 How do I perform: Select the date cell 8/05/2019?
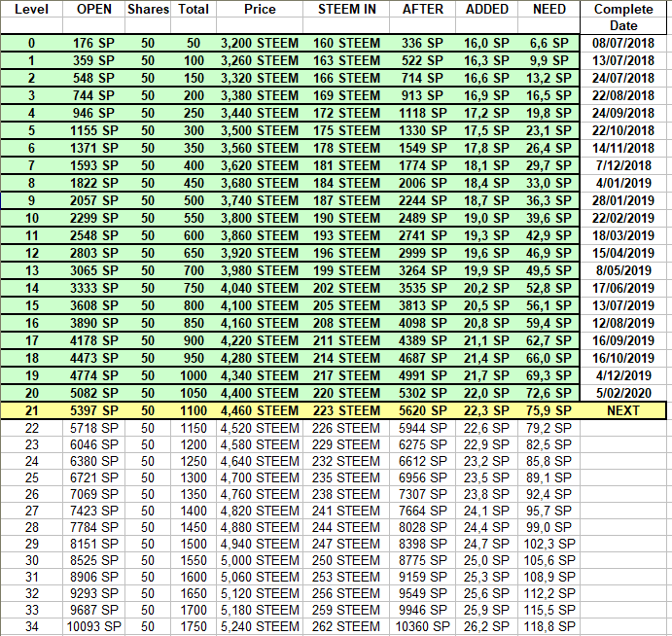coord(623,271)
